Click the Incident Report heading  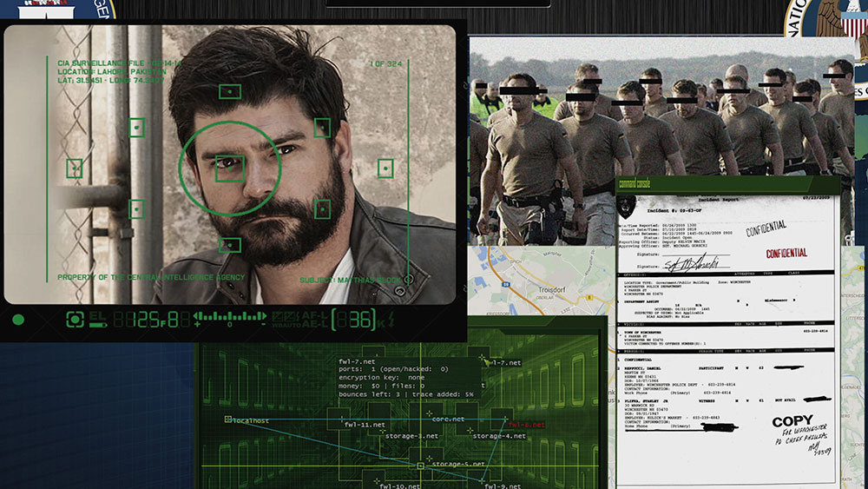pos(718,200)
